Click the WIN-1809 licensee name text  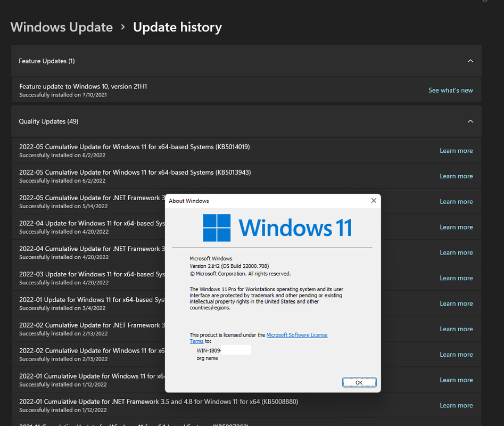(x=209, y=350)
